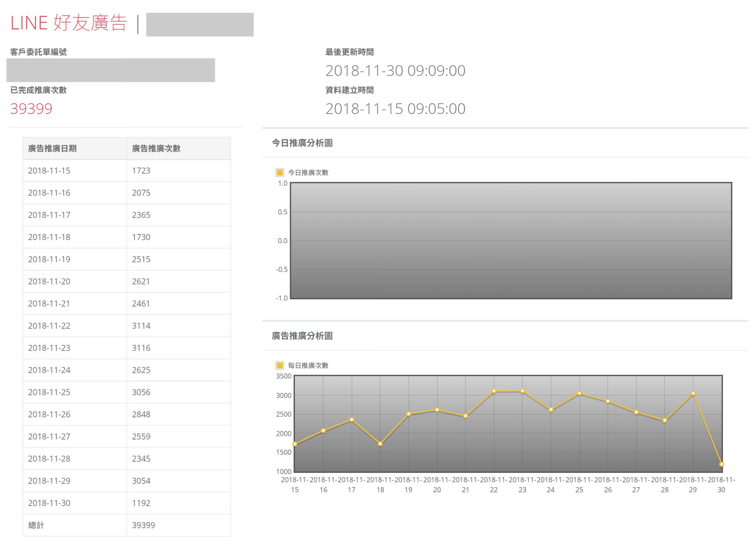The image size is (756, 549).
Task: Click the grey 客戶委託單編號 masked field
Action: tap(112, 71)
